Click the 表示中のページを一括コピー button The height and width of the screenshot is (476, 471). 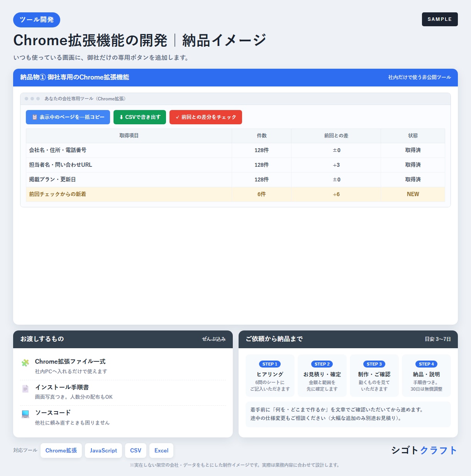(68, 117)
